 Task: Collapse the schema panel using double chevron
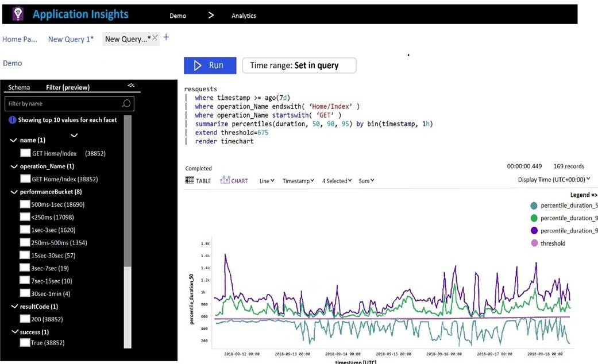[x=131, y=86]
